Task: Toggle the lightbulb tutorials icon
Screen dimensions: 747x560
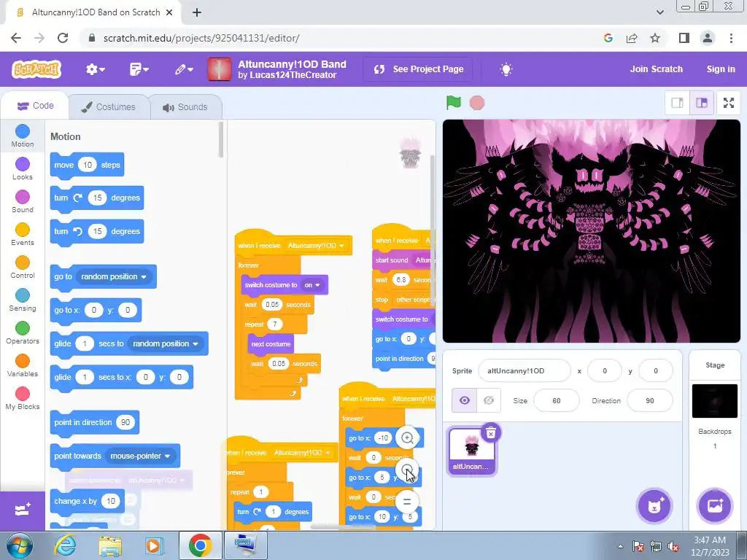Action: click(506, 69)
